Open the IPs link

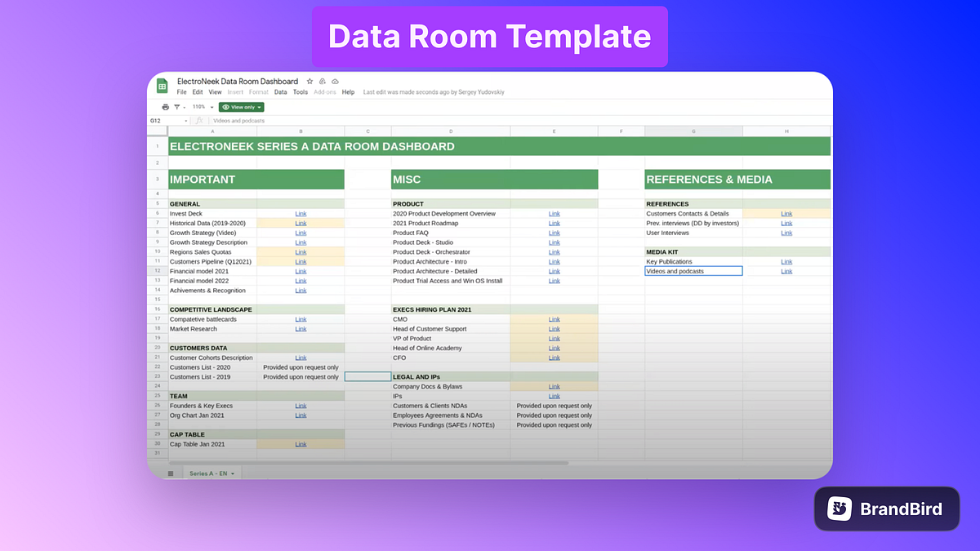555,396
